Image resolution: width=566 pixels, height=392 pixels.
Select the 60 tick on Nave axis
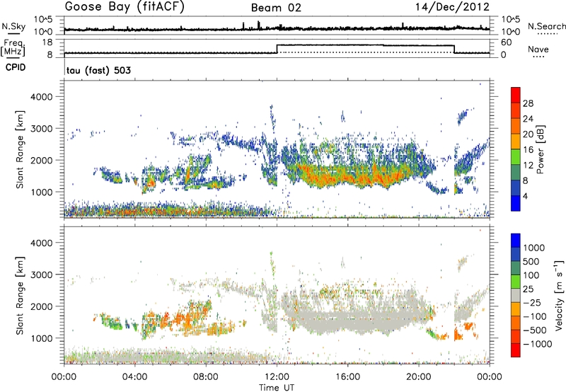click(506, 42)
